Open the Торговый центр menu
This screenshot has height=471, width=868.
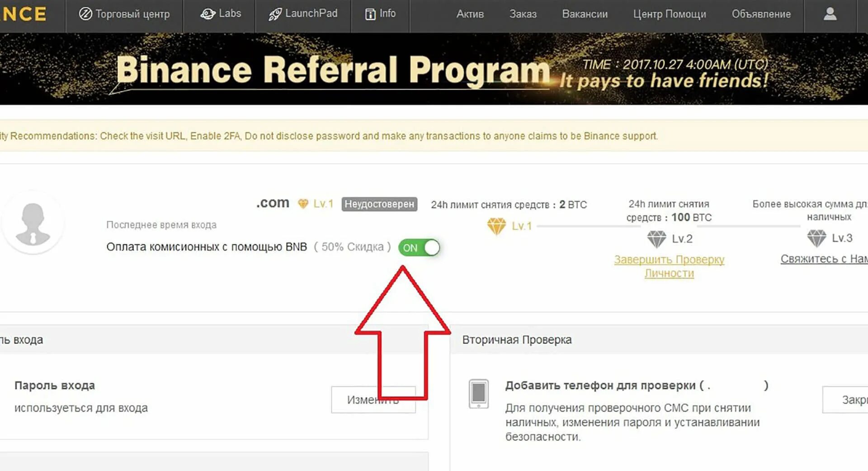coord(124,14)
